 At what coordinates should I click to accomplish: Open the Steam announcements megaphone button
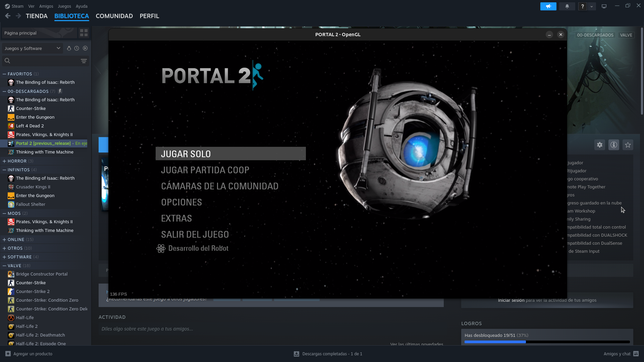[548, 6]
